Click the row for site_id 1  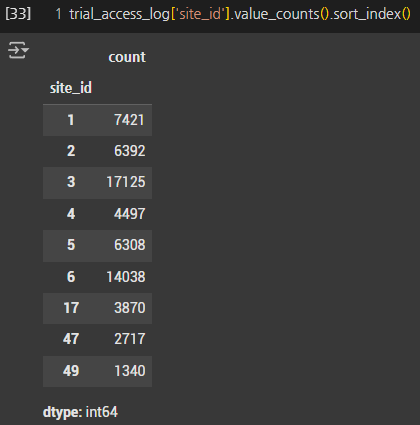click(x=97, y=120)
